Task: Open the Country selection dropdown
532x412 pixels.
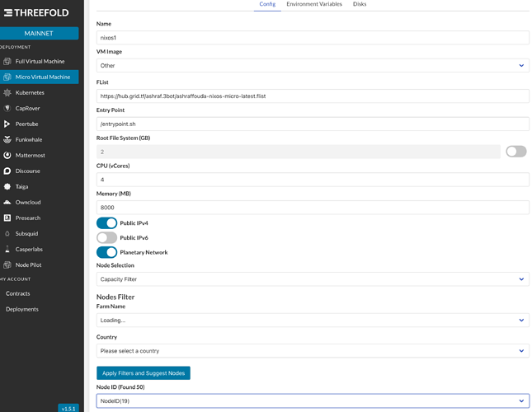Action: 313,351
